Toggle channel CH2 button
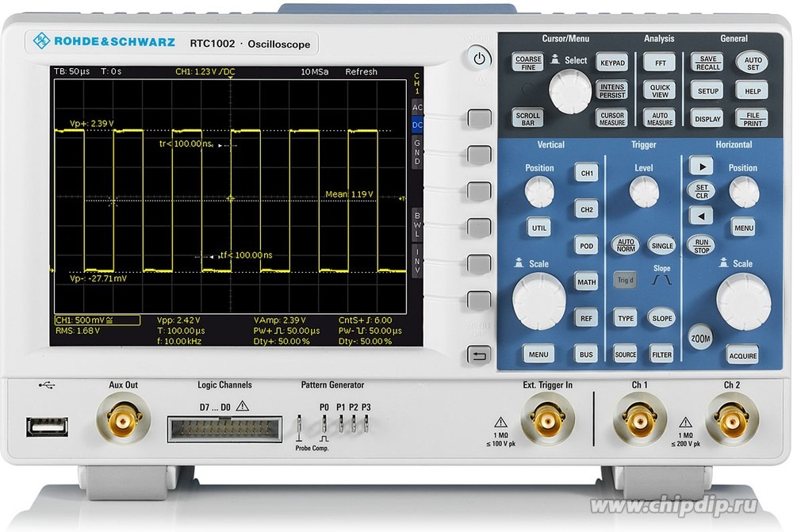The height and width of the screenshot is (532, 793). pos(586,209)
